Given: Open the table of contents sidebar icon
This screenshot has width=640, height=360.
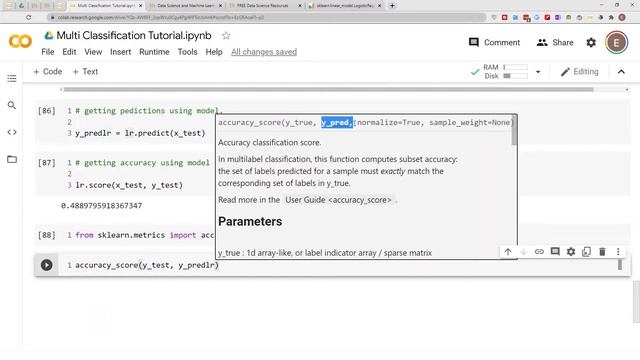Looking at the screenshot, I should point(12,78).
